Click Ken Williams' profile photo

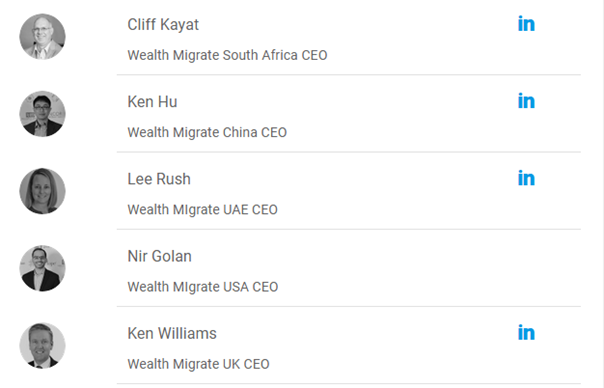pyautogui.click(x=42, y=346)
